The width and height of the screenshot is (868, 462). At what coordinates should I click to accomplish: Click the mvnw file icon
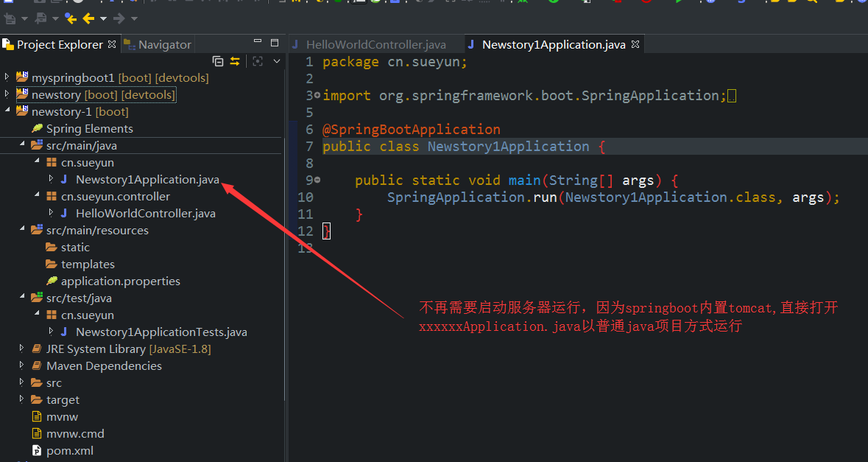[37, 416]
